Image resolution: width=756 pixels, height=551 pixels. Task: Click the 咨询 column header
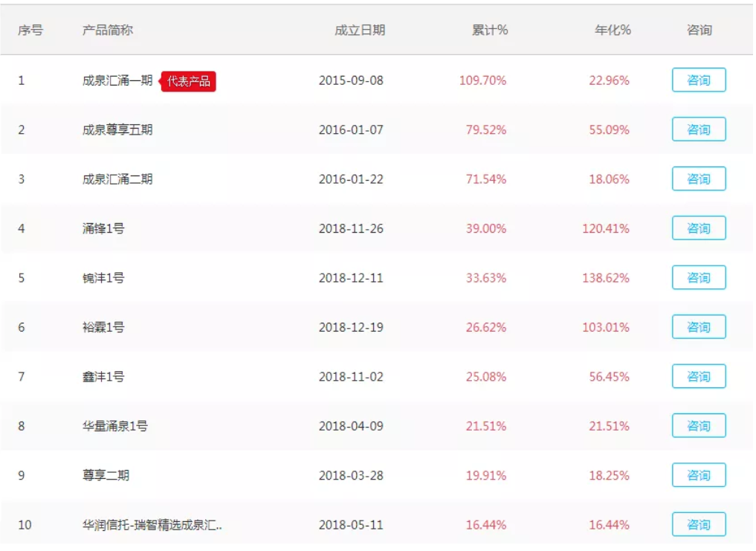699,30
